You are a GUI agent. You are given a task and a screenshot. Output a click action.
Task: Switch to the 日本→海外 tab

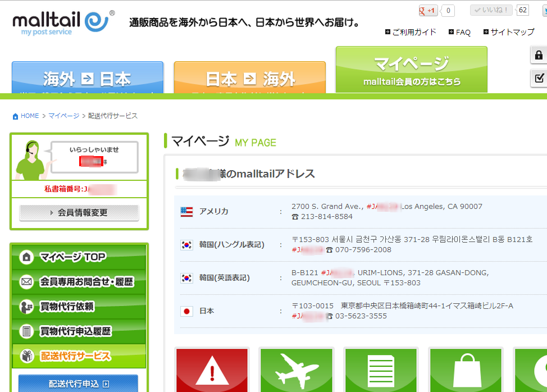250,78
